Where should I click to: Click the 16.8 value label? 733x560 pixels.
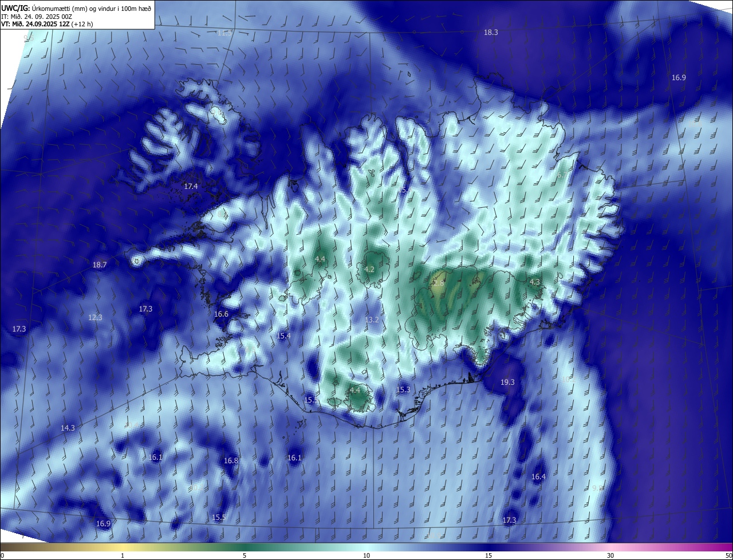click(231, 461)
